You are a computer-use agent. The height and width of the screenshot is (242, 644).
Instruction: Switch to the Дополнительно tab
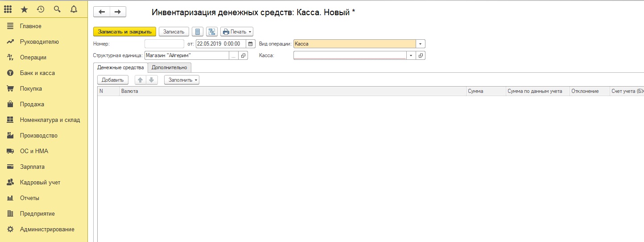click(x=169, y=67)
